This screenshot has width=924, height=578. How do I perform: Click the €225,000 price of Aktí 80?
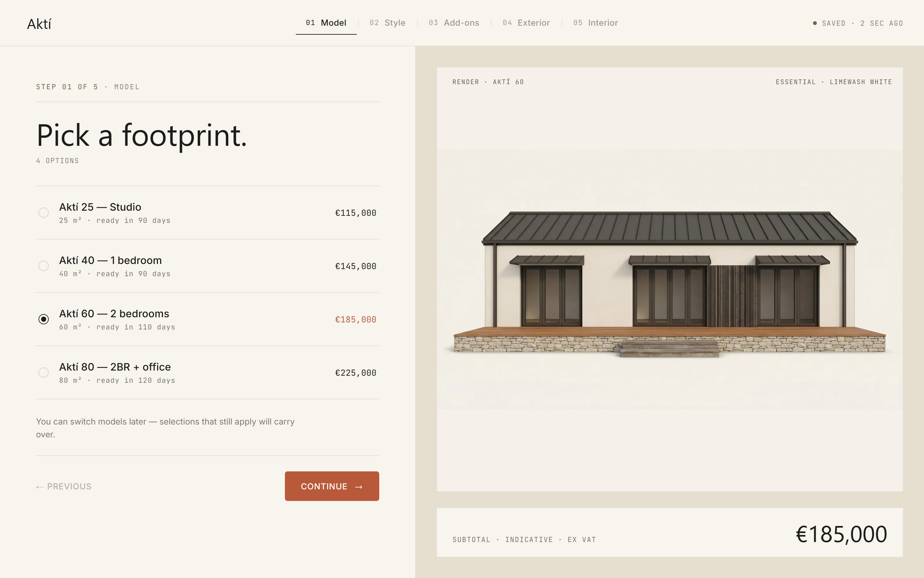[x=355, y=373]
